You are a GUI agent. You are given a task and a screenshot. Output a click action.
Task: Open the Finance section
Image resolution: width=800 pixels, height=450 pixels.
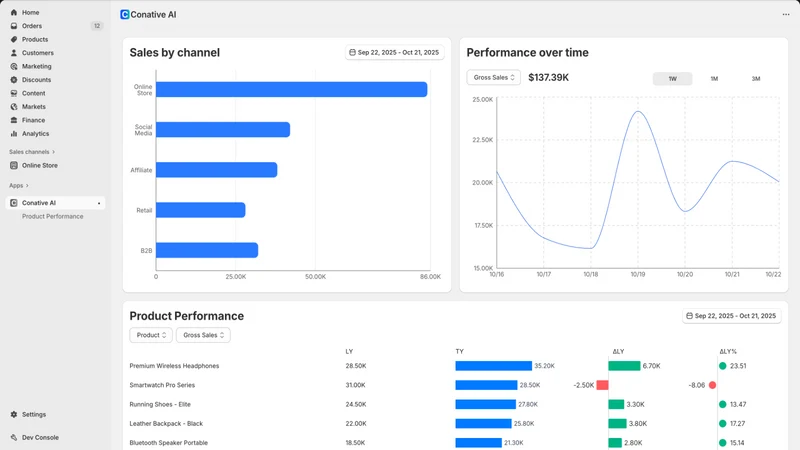point(33,120)
